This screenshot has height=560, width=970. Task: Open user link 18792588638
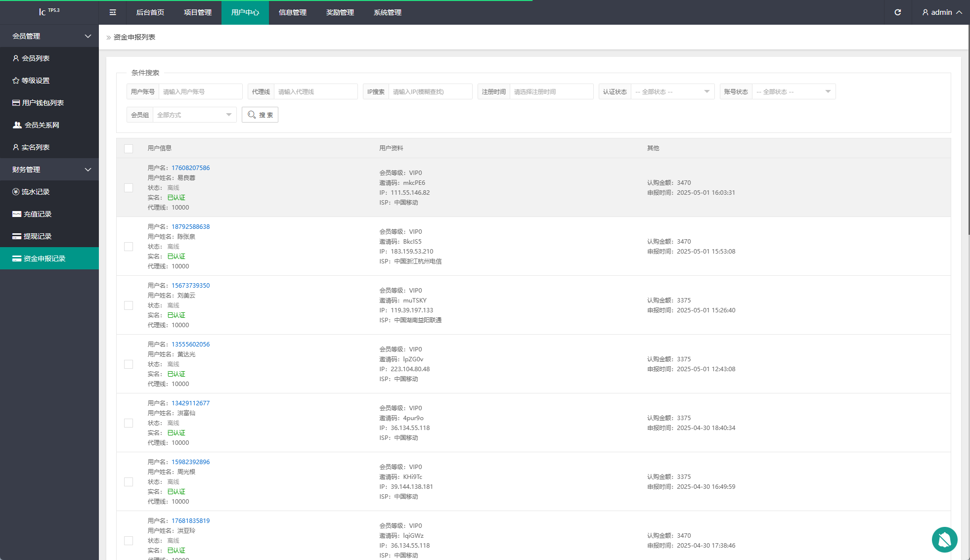coord(190,227)
